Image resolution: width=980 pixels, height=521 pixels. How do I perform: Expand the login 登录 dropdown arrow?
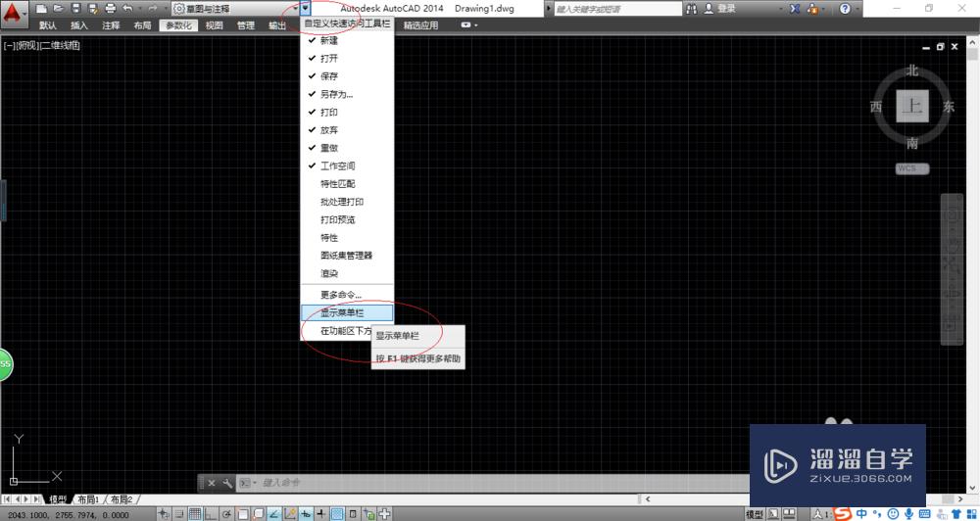[x=779, y=9]
